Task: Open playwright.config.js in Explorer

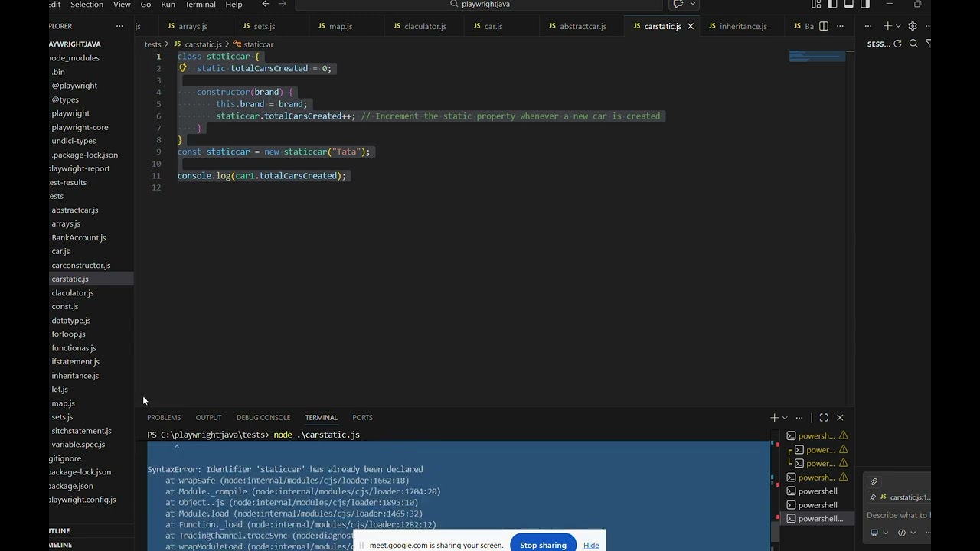Action: click(x=82, y=500)
